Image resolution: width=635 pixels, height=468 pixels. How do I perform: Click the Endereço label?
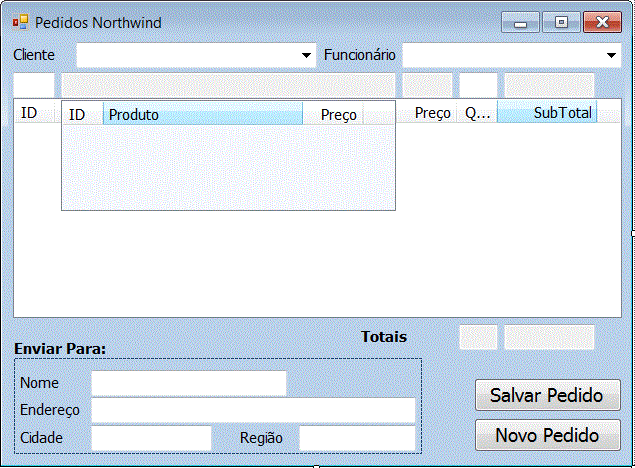50,410
